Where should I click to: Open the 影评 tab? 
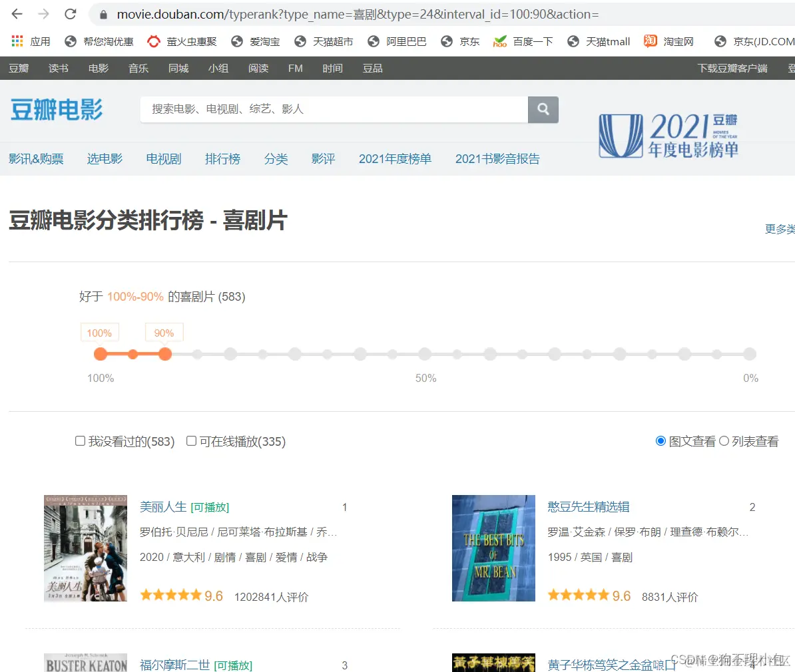pos(324,158)
